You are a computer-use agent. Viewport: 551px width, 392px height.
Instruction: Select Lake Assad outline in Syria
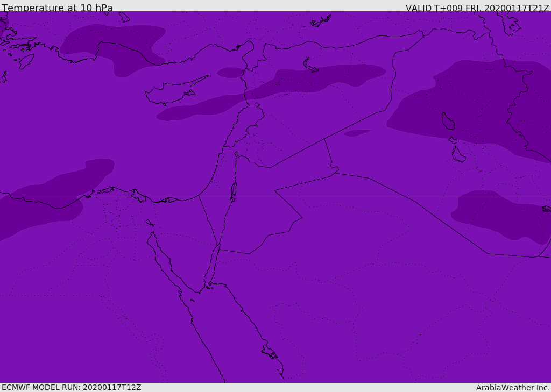(310, 65)
